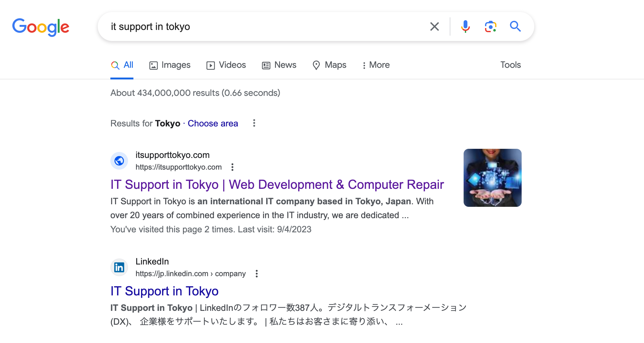Open options for itsupporttokyo.com result
644x343 pixels.
coord(232,167)
